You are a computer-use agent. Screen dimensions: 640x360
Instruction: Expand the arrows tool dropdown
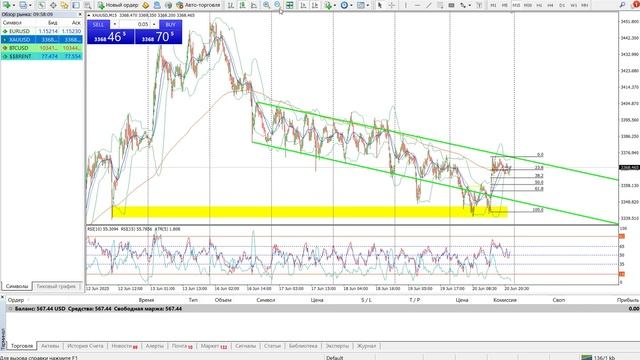[470, 5]
